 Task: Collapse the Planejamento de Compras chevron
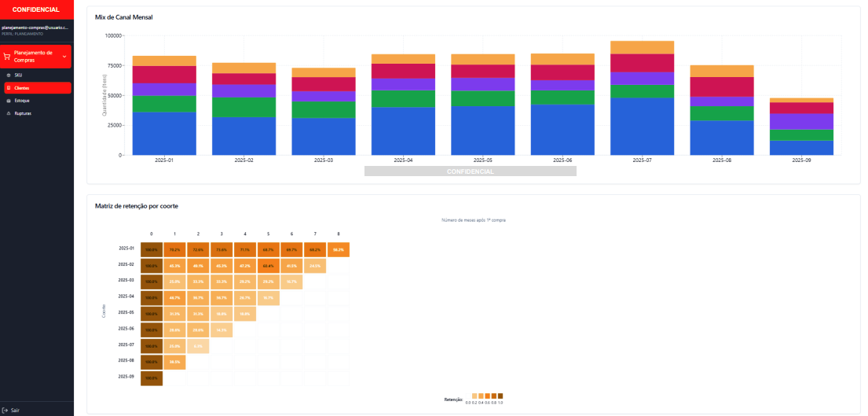[x=64, y=57]
